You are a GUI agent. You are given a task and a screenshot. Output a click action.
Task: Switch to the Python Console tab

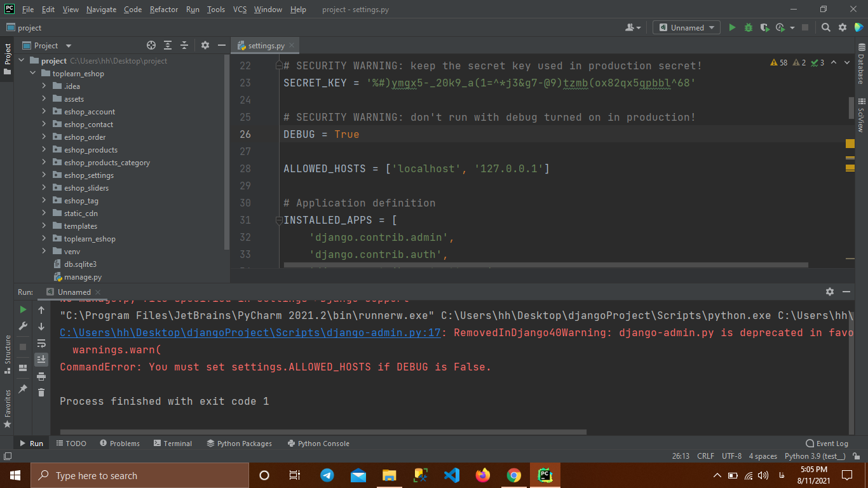click(318, 444)
